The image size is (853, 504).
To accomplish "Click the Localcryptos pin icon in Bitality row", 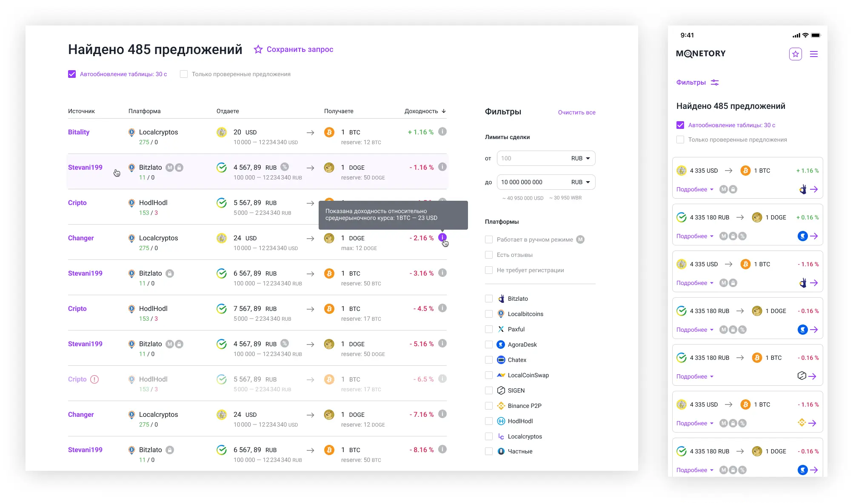I will point(131,132).
